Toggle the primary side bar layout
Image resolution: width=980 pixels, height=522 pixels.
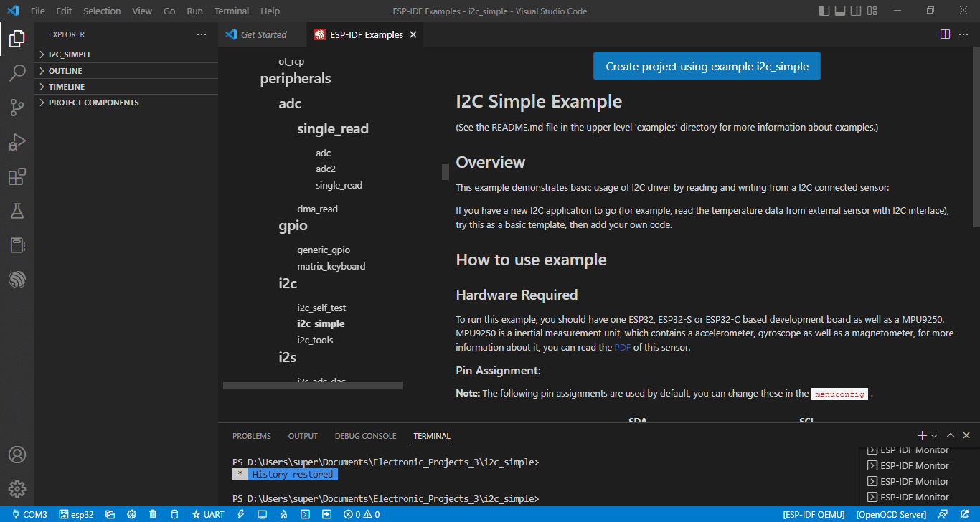click(x=824, y=11)
